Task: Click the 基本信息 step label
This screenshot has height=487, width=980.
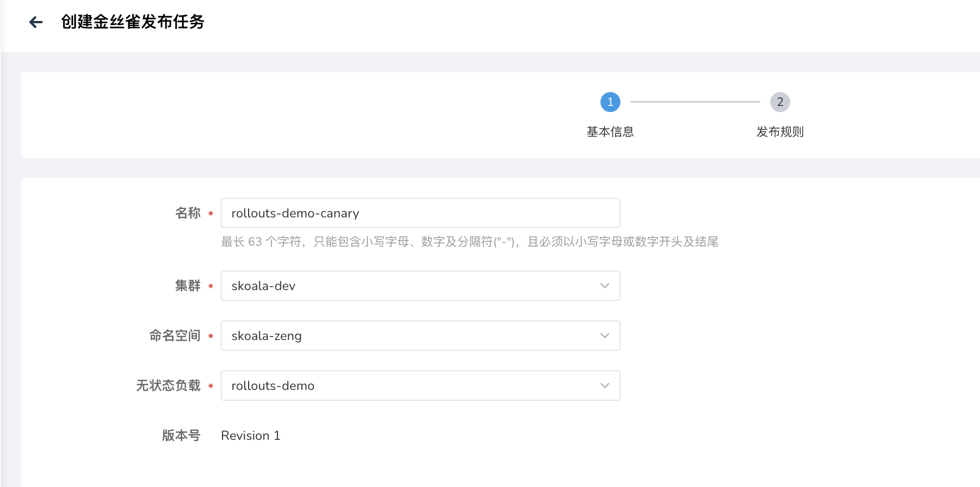Action: [610, 132]
